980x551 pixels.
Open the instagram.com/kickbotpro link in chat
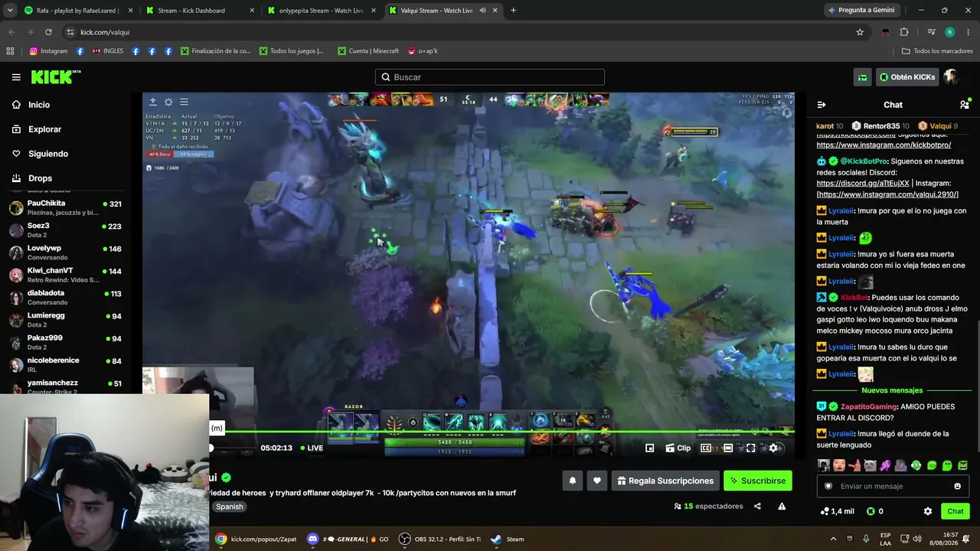(884, 145)
